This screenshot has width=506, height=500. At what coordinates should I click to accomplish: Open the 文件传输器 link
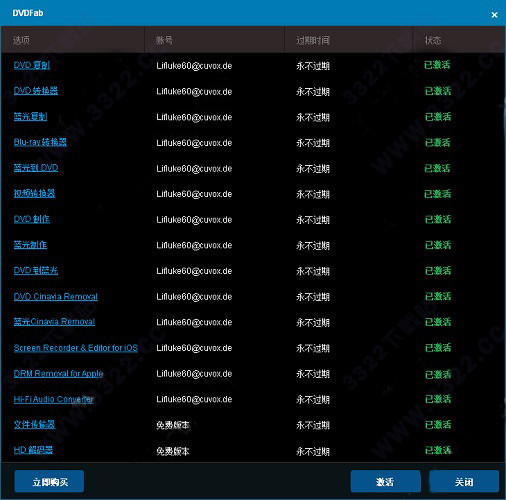[x=34, y=424]
